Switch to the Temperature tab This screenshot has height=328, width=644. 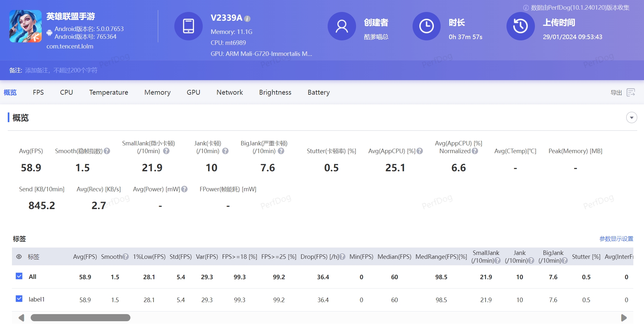pos(108,92)
